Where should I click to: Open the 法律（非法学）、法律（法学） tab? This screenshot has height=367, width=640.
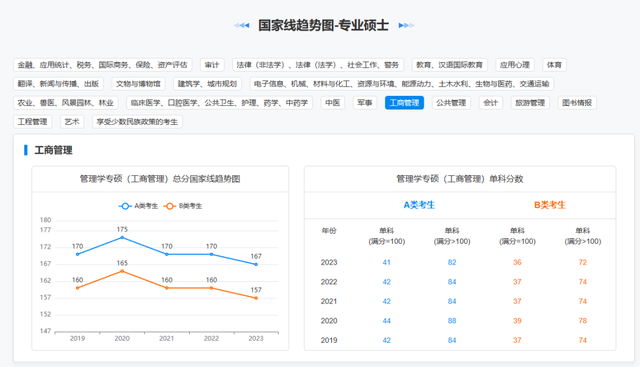point(318,65)
